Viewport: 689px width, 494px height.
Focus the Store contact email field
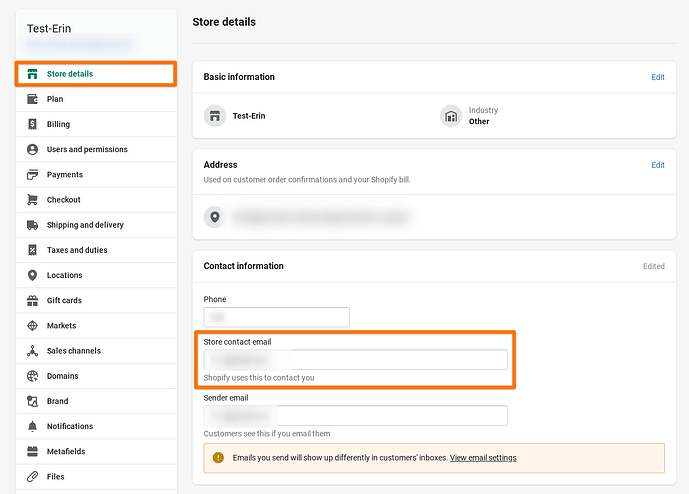[355, 360]
